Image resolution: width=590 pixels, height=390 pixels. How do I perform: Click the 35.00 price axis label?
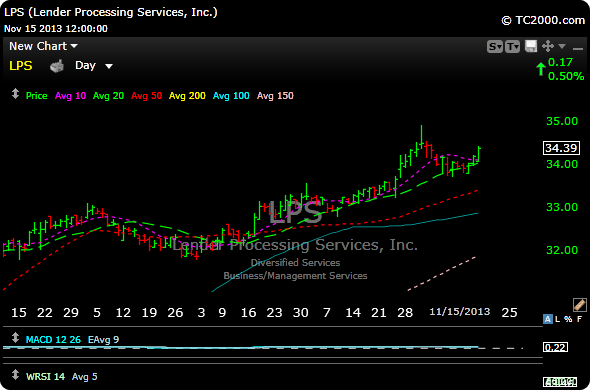tap(562, 121)
